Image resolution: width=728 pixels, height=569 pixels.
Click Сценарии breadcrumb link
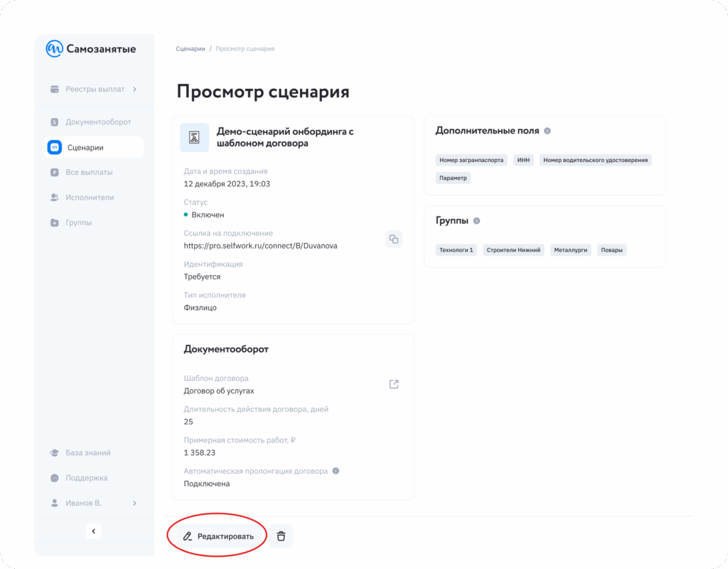pos(191,49)
